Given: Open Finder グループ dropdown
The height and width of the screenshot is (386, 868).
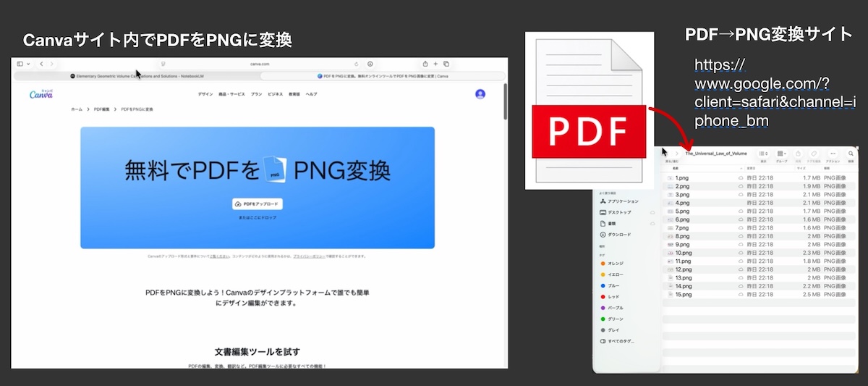Looking at the screenshot, I should [x=782, y=154].
